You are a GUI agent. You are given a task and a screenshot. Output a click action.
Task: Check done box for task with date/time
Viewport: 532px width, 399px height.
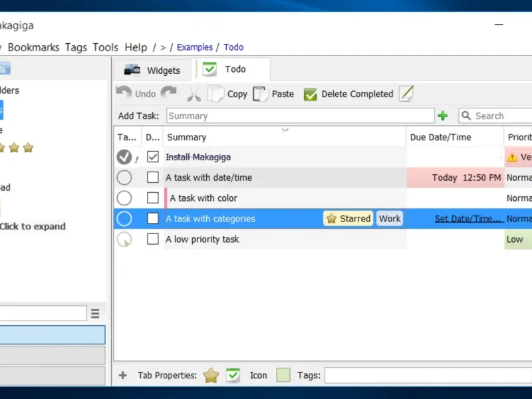153,177
